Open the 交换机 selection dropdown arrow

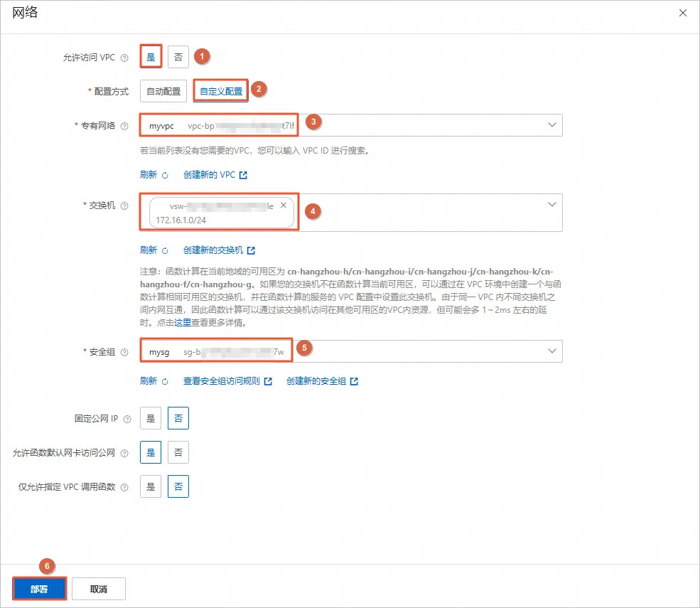coord(551,205)
